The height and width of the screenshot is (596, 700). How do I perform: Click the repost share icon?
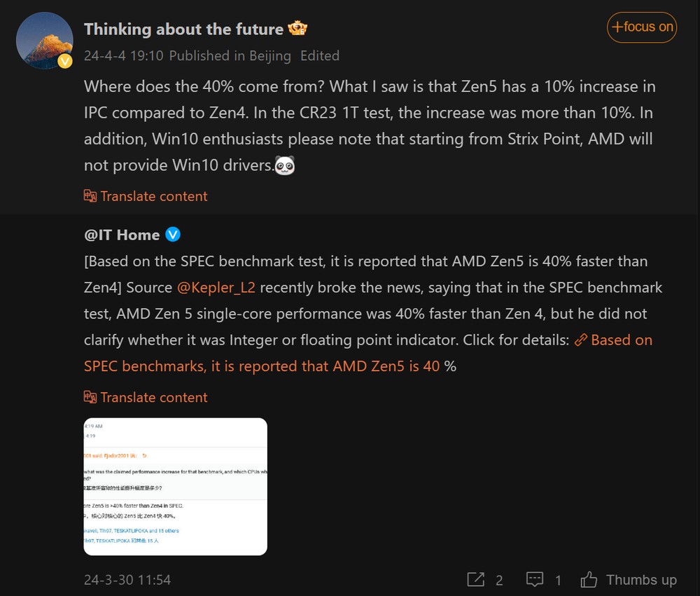[x=476, y=580]
